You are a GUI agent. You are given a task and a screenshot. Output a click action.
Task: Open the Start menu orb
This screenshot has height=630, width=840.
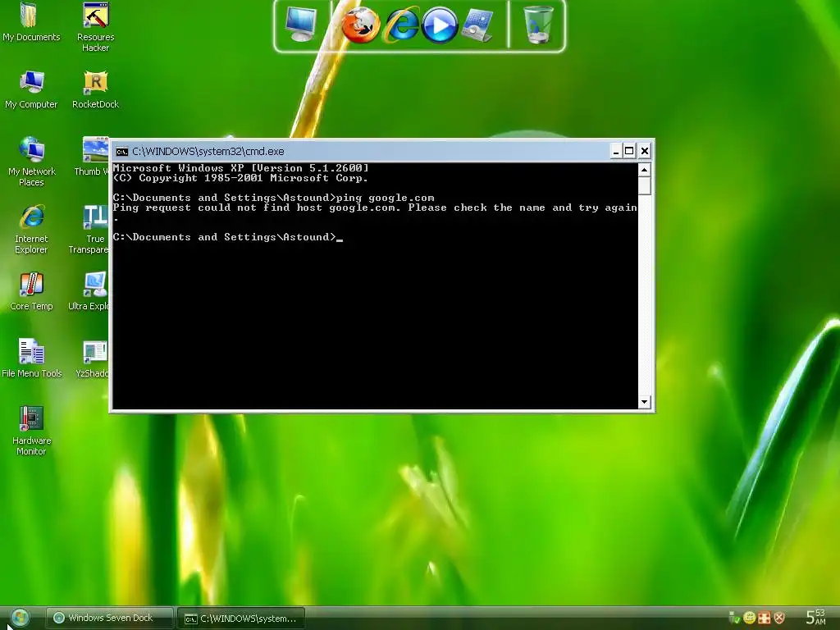click(x=20, y=619)
